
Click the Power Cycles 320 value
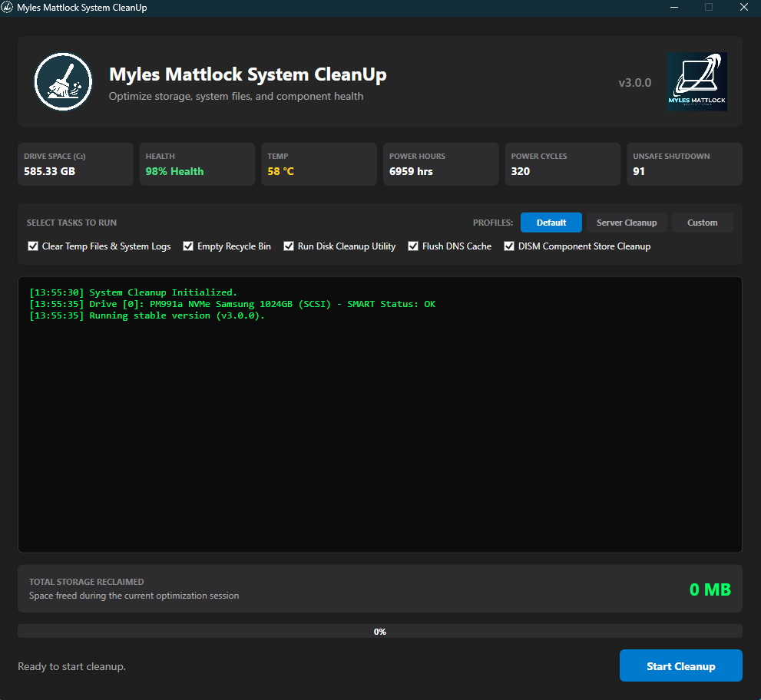pos(521,171)
